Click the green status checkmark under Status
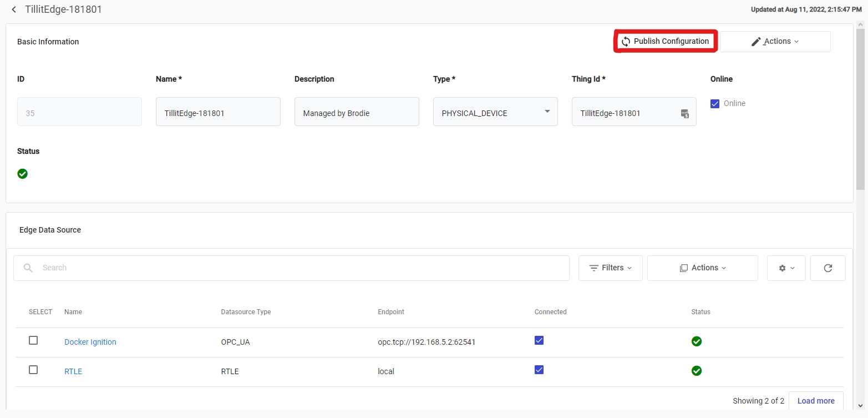This screenshot has height=418, width=868. point(23,174)
